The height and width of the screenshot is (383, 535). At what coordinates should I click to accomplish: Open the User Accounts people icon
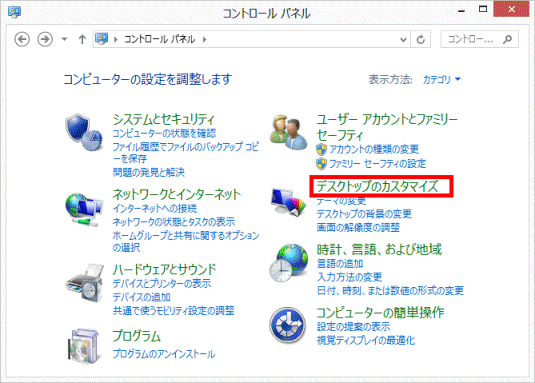(x=288, y=132)
